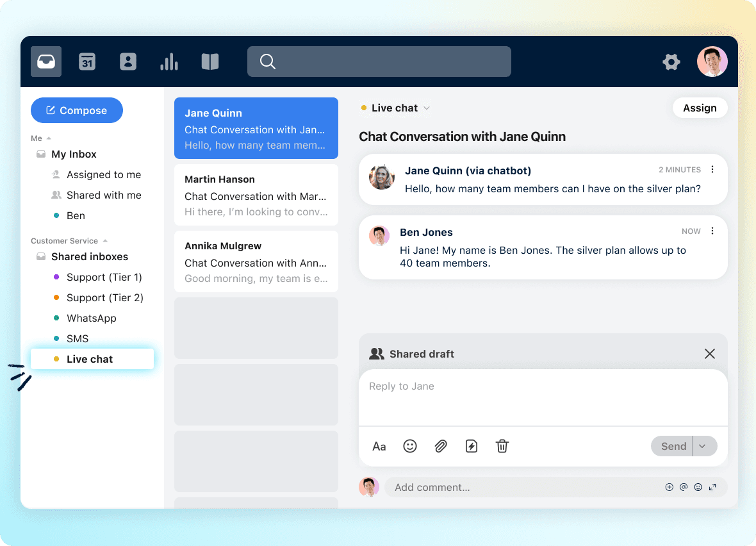
Task: Send the reply
Action: click(x=672, y=446)
